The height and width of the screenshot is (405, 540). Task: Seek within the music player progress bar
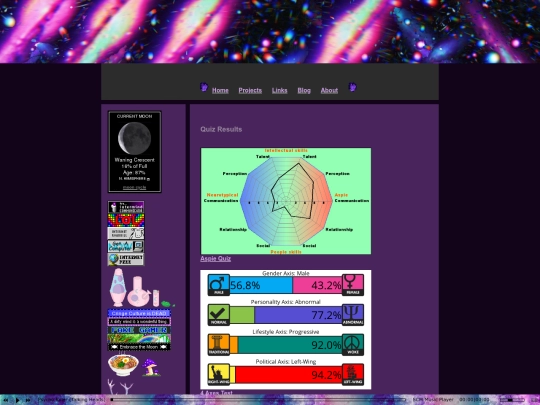pos(258,400)
